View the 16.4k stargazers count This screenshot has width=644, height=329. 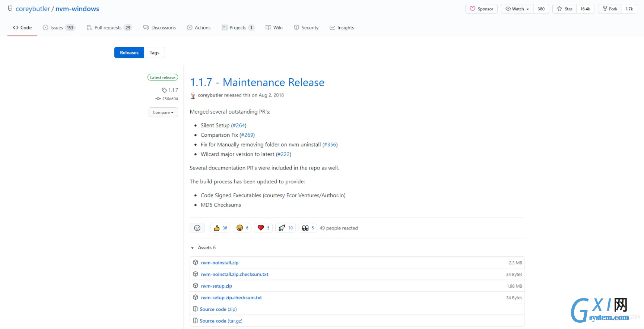[x=585, y=9]
